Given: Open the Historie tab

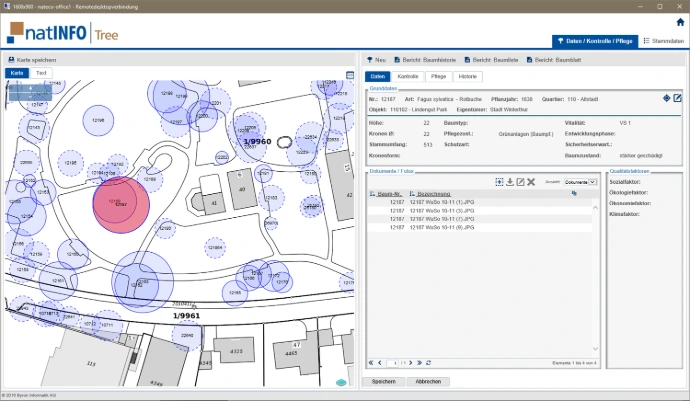Looking at the screenshot, I should [467, 77].
